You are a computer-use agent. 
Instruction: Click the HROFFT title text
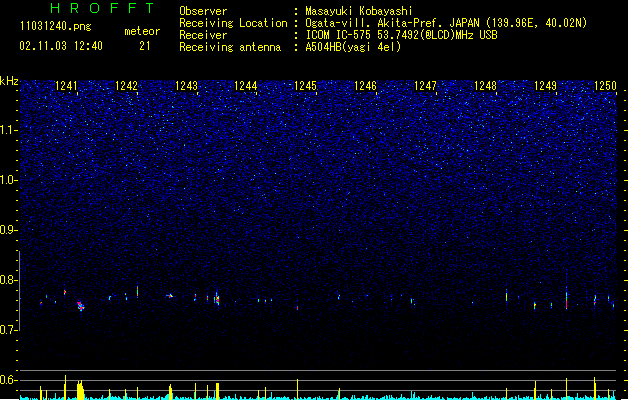(x=102, y=8)
